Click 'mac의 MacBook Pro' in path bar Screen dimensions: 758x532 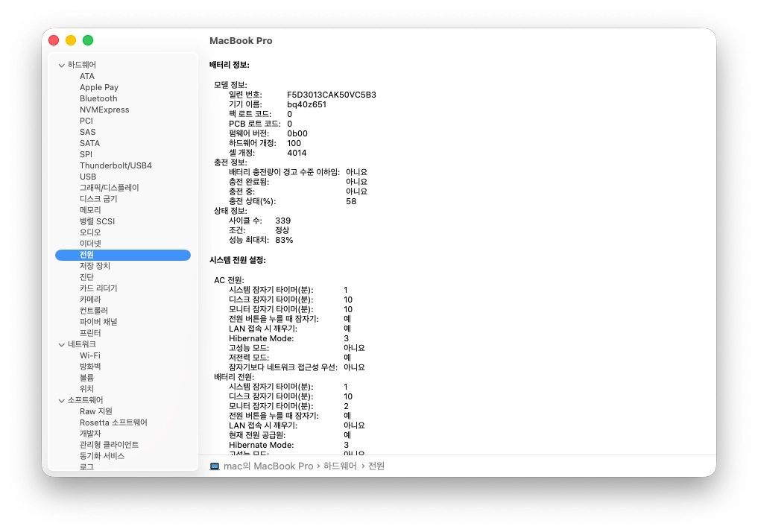pos(268,466)
